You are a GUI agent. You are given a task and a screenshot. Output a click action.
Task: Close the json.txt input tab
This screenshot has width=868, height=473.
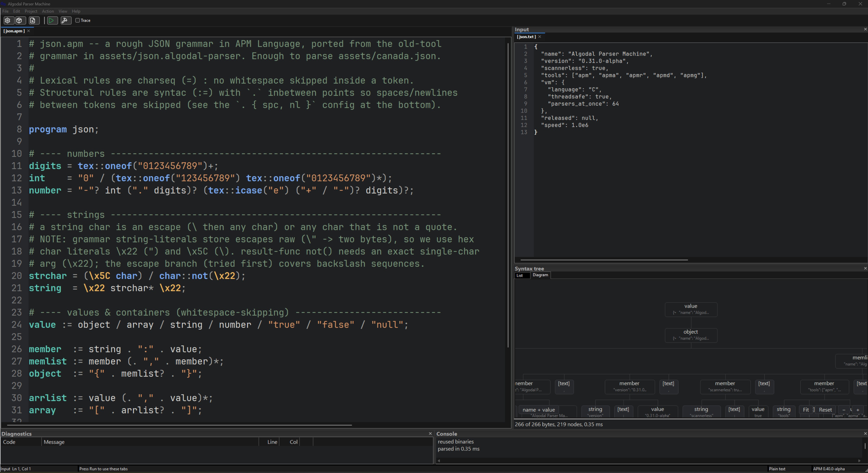click(x=540, y=37)
